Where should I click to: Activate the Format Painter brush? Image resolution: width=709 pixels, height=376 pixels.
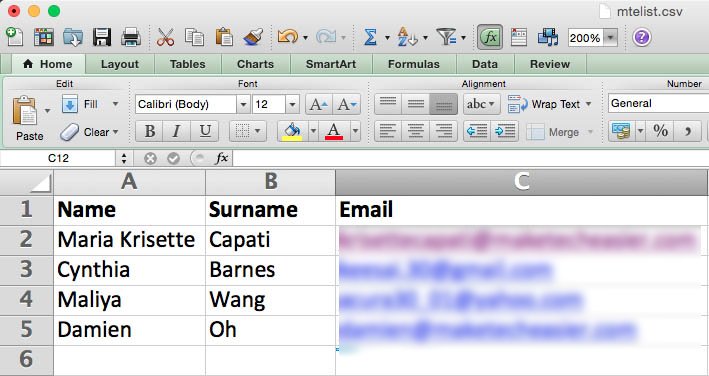[x=253, y=37]
